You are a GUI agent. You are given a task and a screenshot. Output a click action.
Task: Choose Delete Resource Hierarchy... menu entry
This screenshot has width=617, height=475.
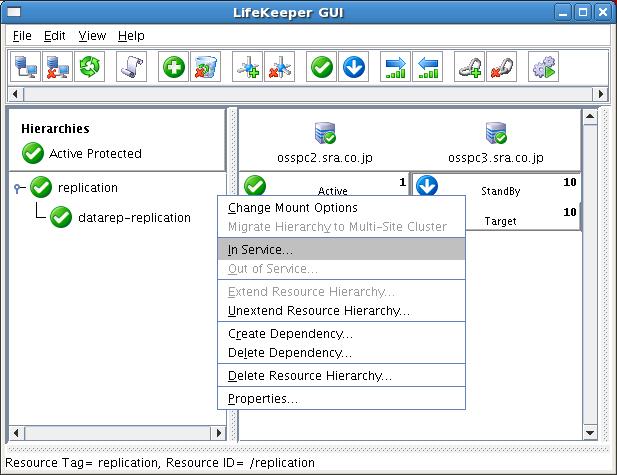click(341, 375)
